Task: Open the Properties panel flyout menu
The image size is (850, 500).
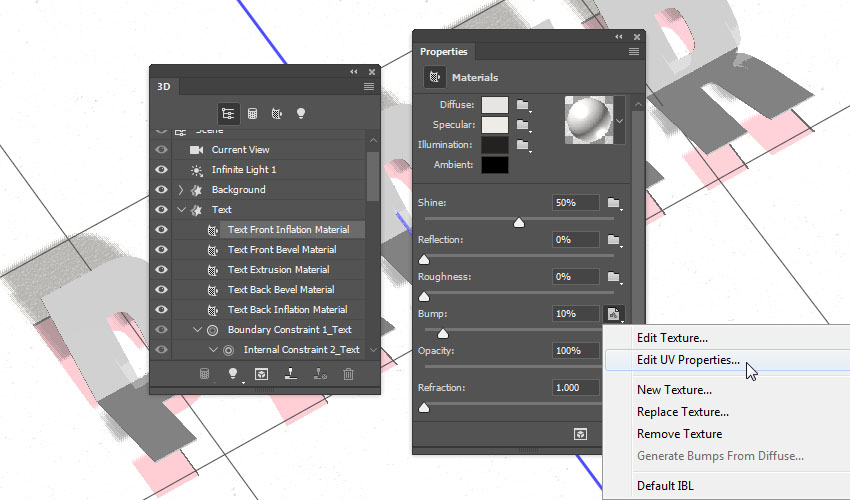Action: click(x=634, y=52)
